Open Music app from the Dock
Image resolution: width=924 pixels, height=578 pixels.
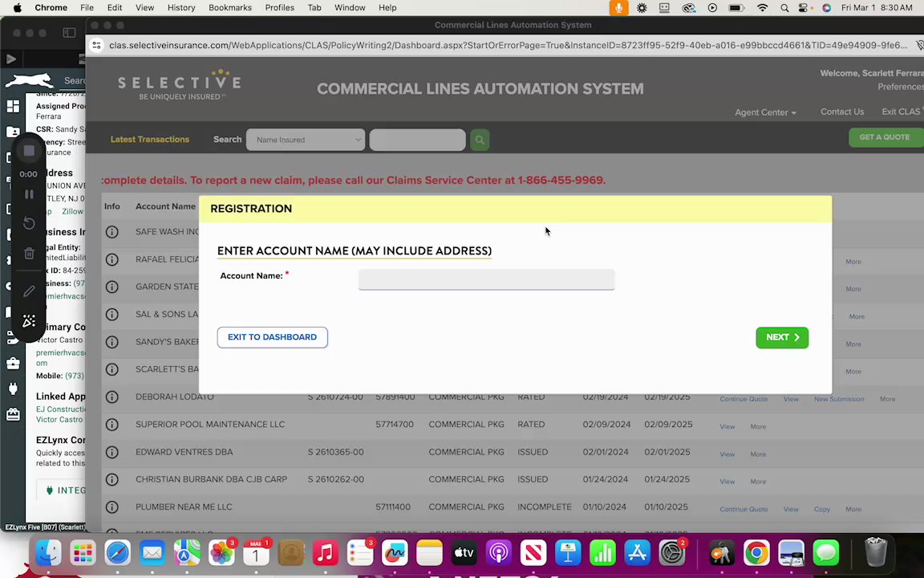coord(325,553)
